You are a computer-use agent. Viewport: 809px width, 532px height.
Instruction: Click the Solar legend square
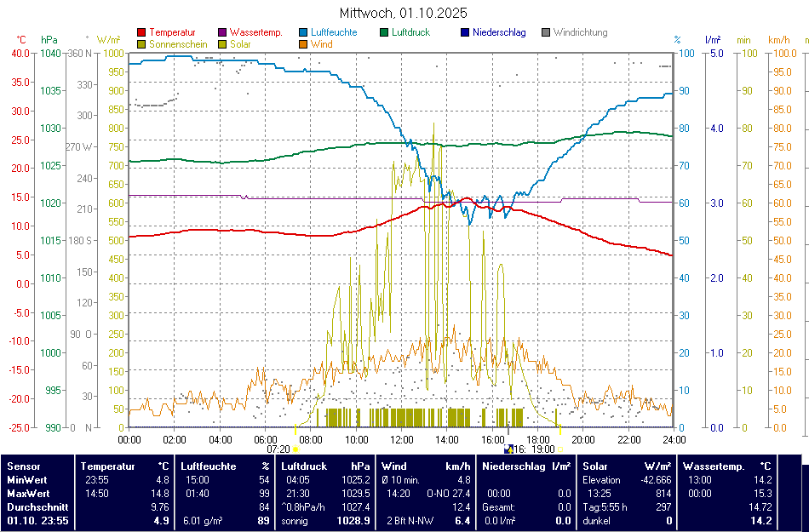[222, 43]
